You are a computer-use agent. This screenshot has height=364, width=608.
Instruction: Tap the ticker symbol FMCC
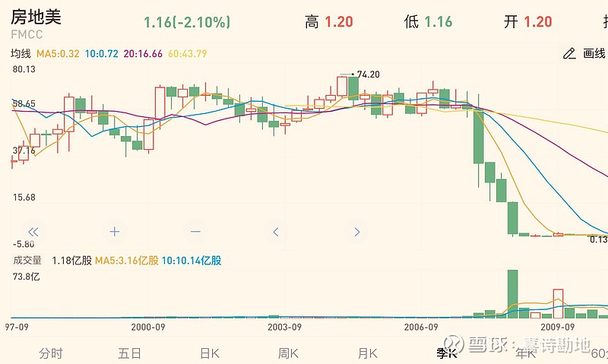click(27, 34)
